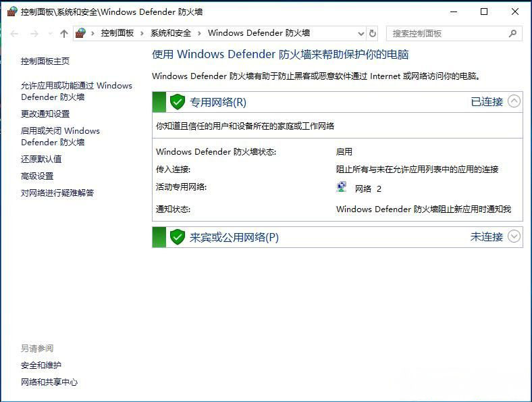Viewport: 532px width, 402px height.
Task: Close the firewall window
Action: point(514,12)
